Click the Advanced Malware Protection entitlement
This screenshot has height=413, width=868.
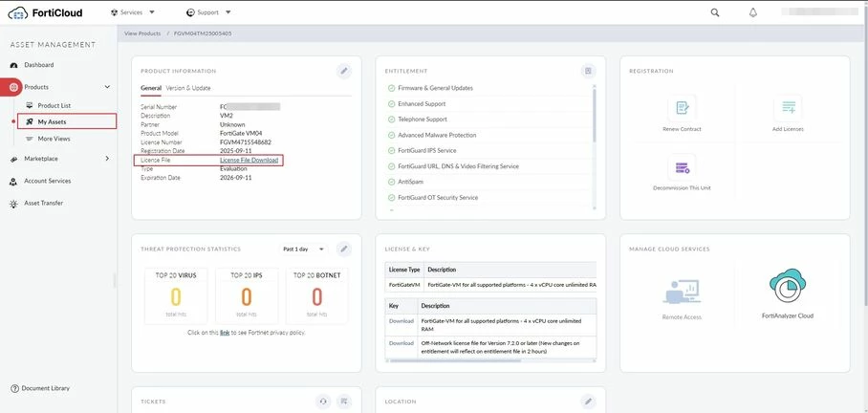coord(437,135)
